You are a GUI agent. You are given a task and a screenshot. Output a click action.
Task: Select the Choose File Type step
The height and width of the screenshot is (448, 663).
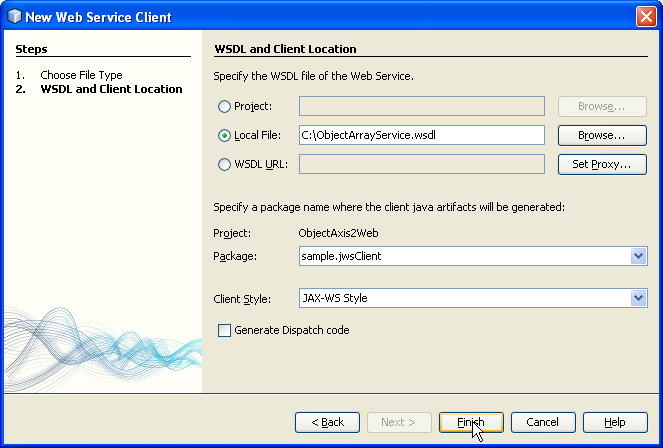pyautogui.click(x=81, y=75)
